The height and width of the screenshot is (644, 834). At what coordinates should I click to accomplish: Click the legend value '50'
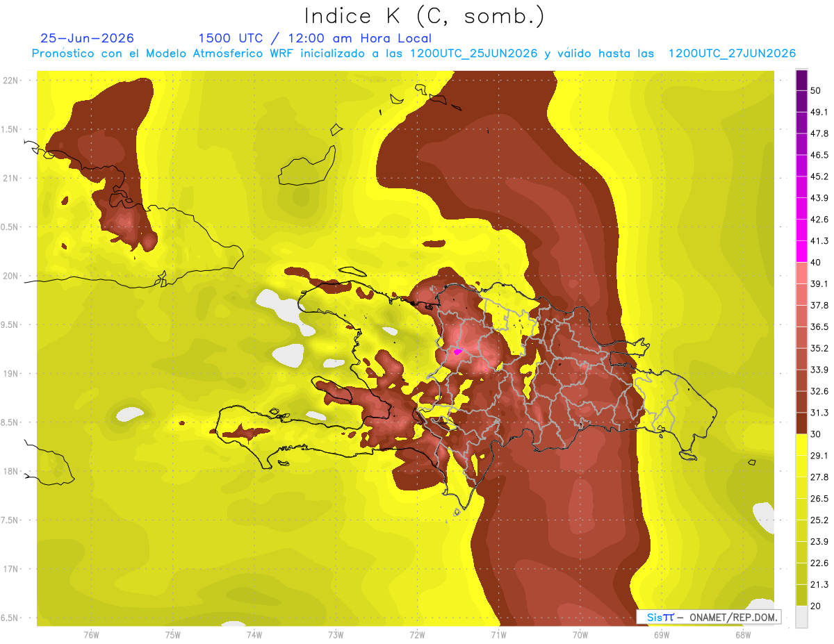[x=816, y=90]
